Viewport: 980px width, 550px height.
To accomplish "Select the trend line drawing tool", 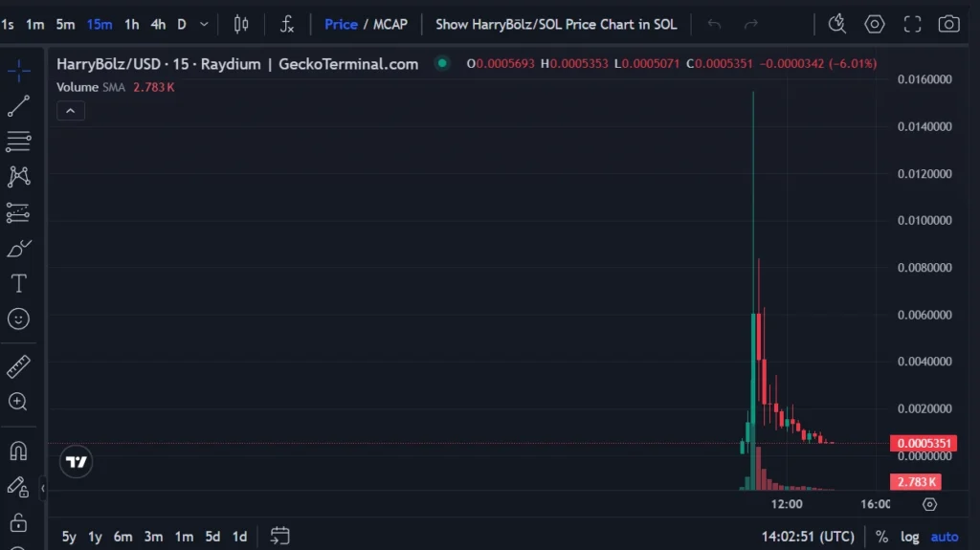I will click(19, 106).
